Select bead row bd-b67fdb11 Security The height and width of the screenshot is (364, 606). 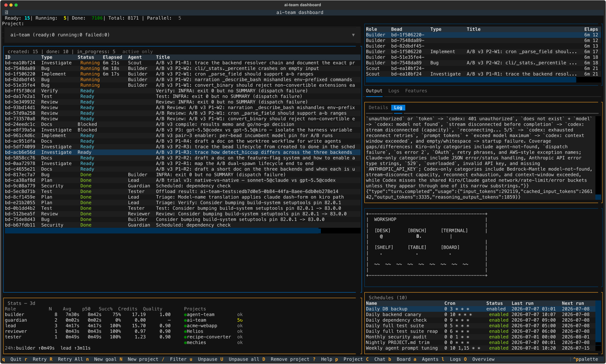pyautogui.click(x=182, y=225)
